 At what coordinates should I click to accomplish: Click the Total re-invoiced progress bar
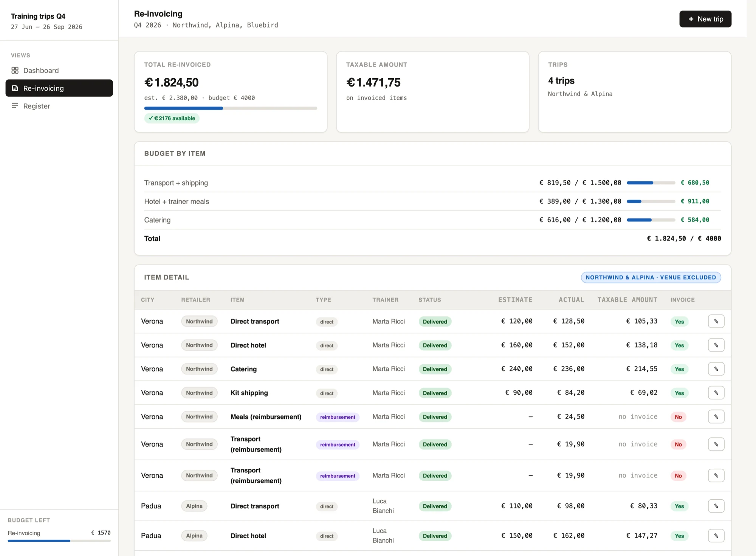231,108
